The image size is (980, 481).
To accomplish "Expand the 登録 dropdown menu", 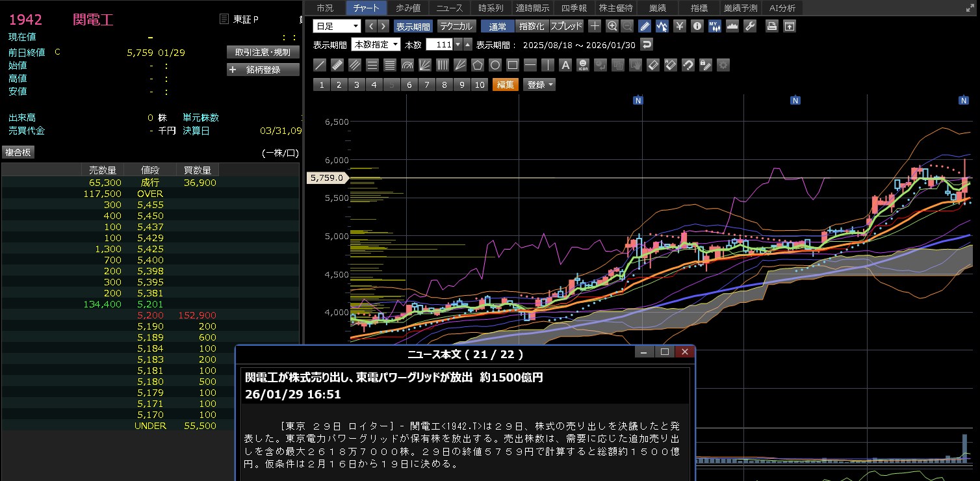I will point(540,84).
